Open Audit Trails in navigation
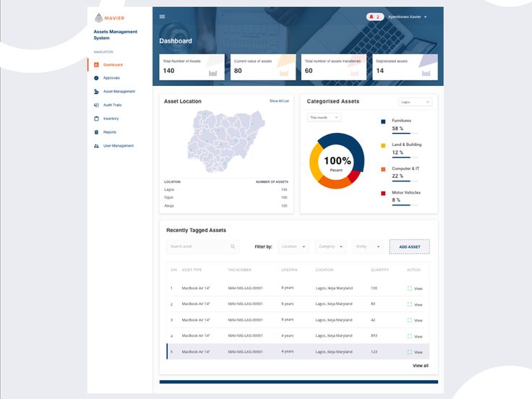Viewport: 532px width, 399px height. pyautogui.click(x=112, y=106)
